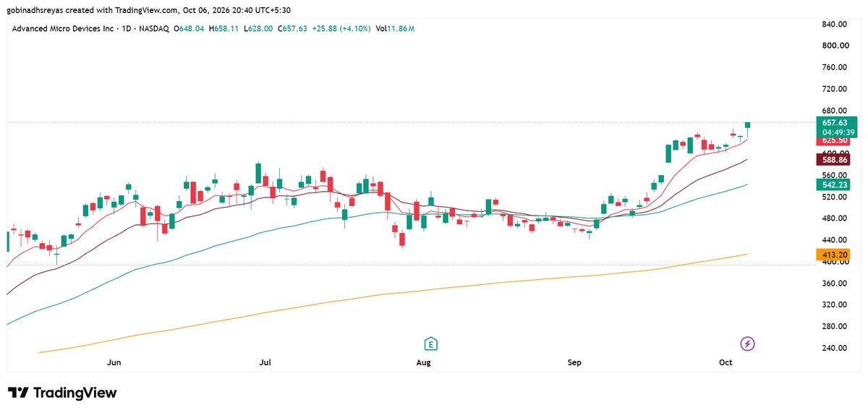Click the 'Aug' label on the time axis
This screenshot has width=868, height=413.
424,362
